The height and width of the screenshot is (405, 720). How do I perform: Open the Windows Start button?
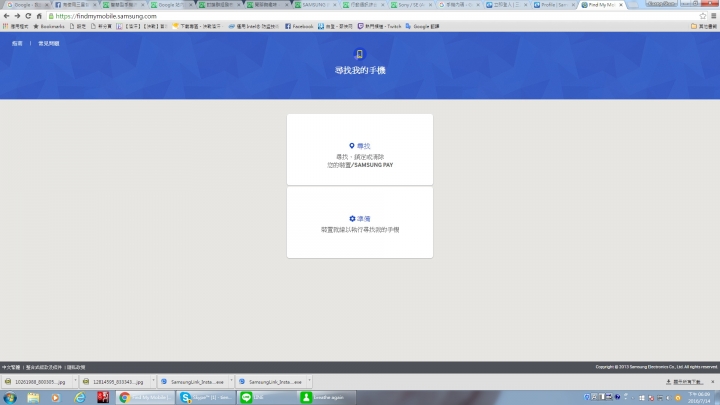tap(10, 398)
